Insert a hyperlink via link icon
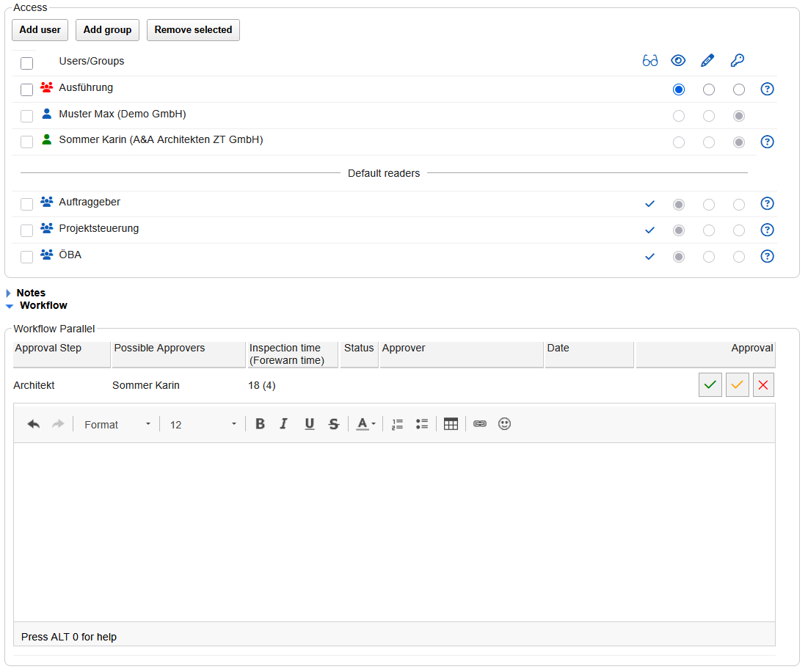 (x=480, y=424)
